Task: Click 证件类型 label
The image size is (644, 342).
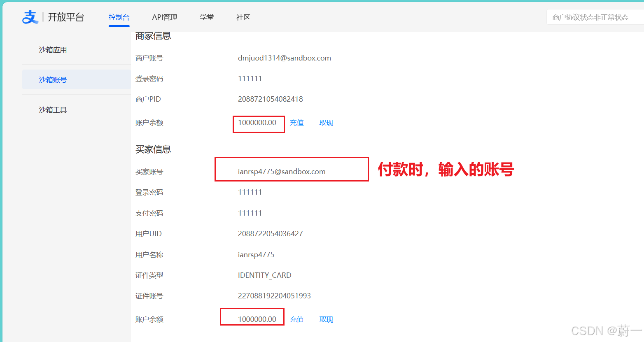Action: pos(149,275)
